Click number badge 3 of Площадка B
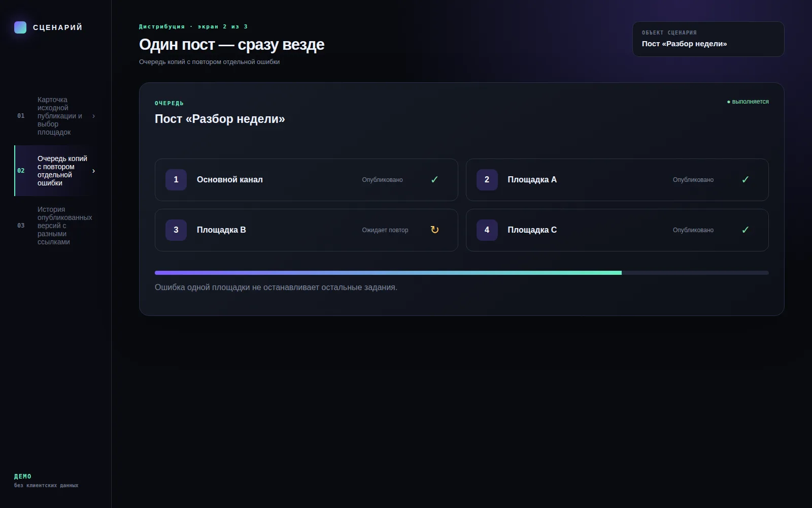 pos(176,230)
